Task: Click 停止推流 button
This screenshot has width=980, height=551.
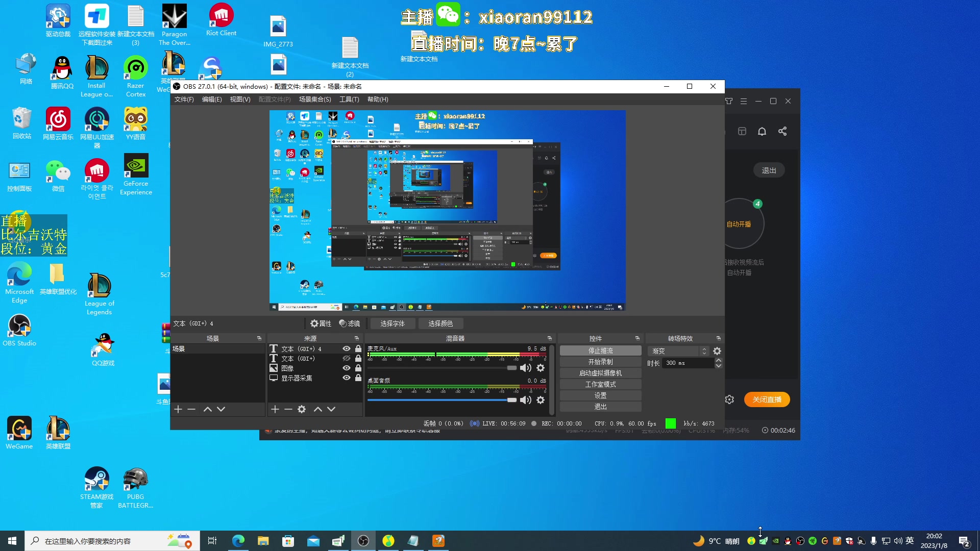Action: pos(601,350)
